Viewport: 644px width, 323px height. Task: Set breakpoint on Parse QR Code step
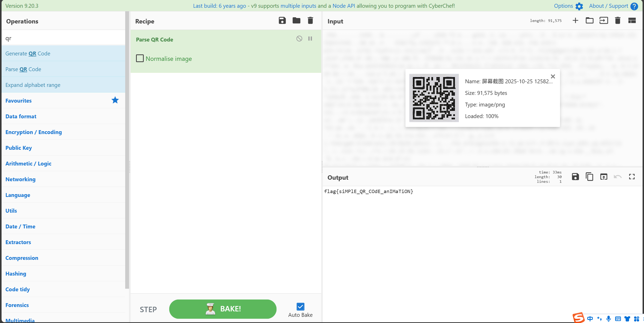pos(310,39)
